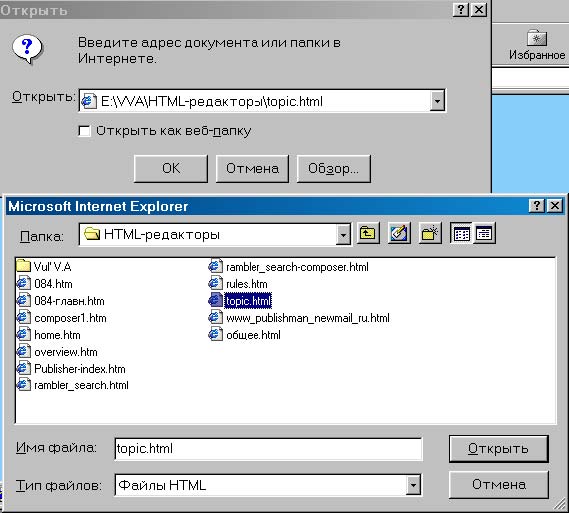
Task: Click the view desktop toolbar icon
Action: click(399, 233)
